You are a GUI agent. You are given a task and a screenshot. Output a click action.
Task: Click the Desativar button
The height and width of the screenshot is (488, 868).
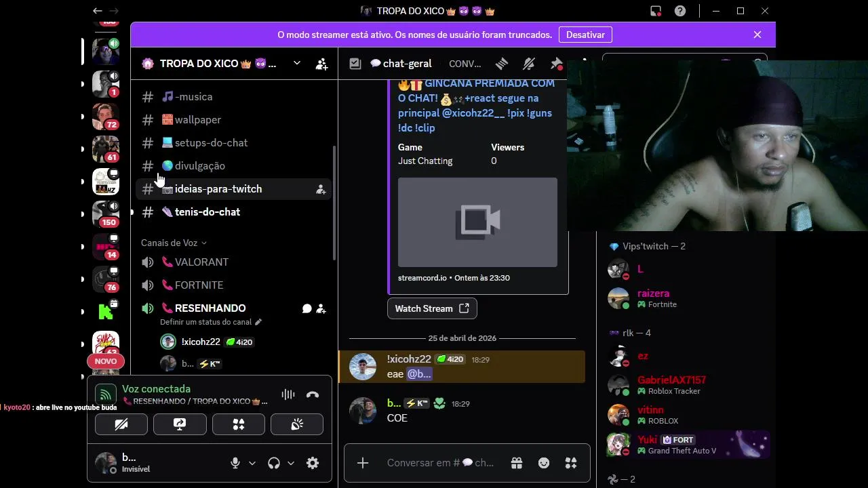tap(585, 35)
